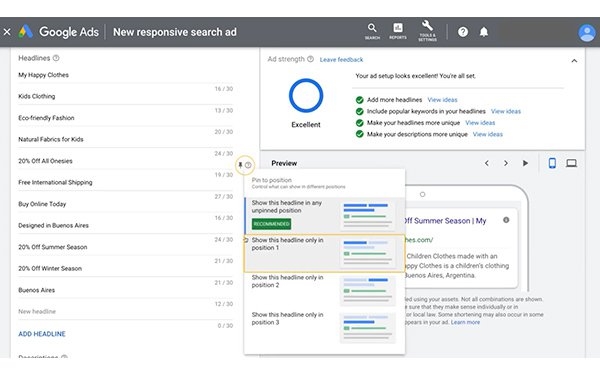Click the 20% Off Winter Season headline
The height and width of the screenshot is (375, 600).
[126, 269]
